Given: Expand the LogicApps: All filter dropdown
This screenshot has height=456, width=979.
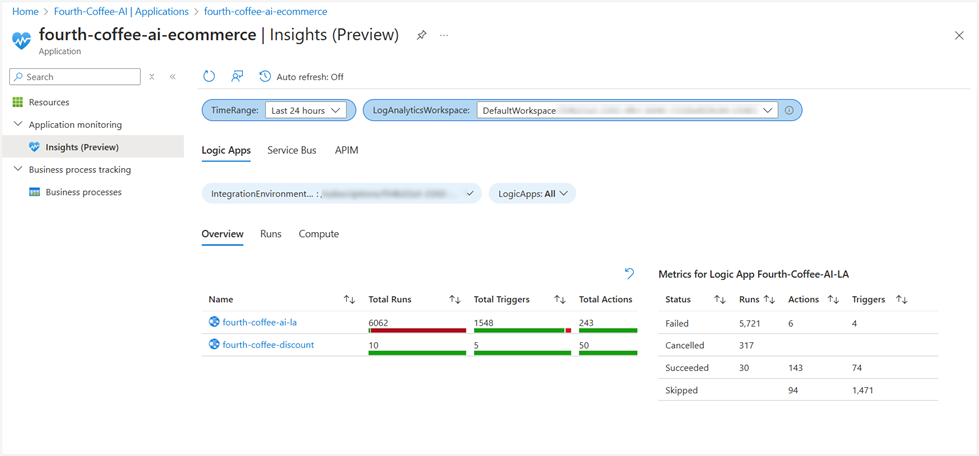Looking at the screenshot, I should click(x=532, y=194).
